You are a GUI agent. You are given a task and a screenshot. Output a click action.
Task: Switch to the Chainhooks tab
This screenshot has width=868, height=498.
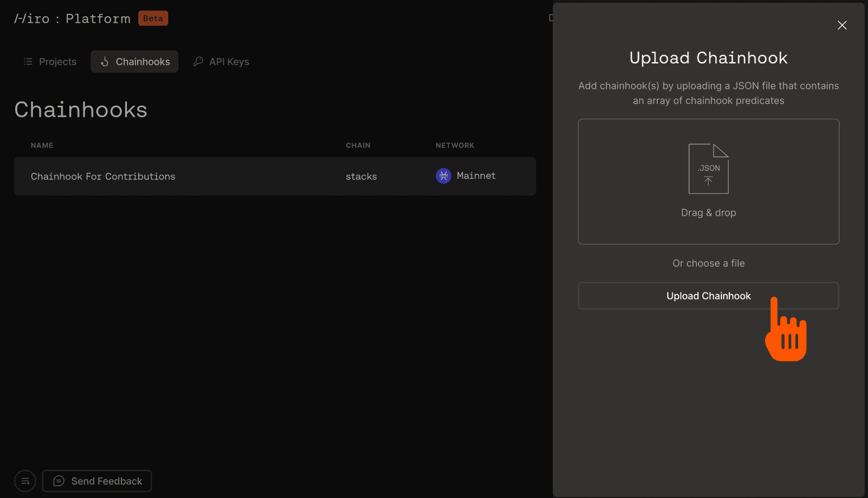click(134, 61)
